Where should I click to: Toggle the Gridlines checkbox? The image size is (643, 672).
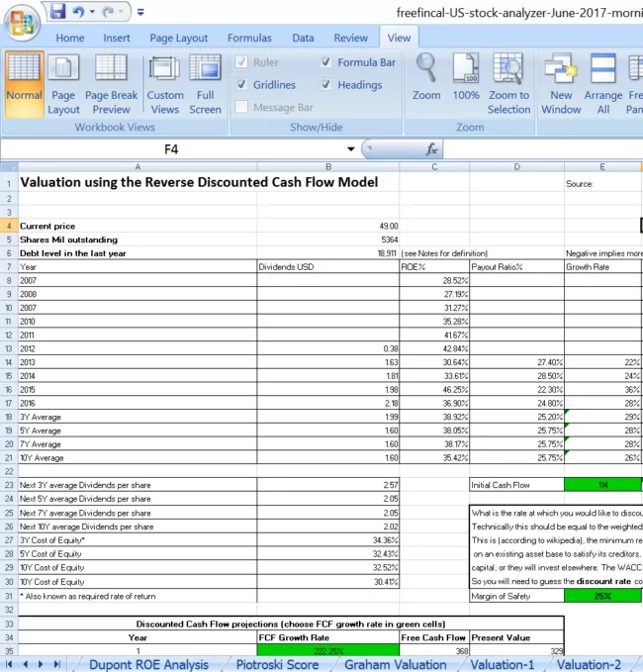tap(241, 85)
